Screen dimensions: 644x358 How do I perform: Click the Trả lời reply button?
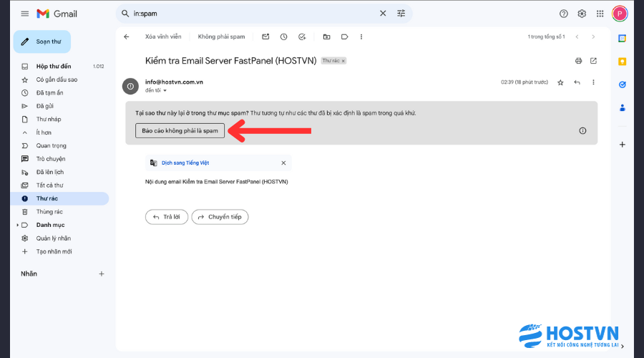click(166, 217)
